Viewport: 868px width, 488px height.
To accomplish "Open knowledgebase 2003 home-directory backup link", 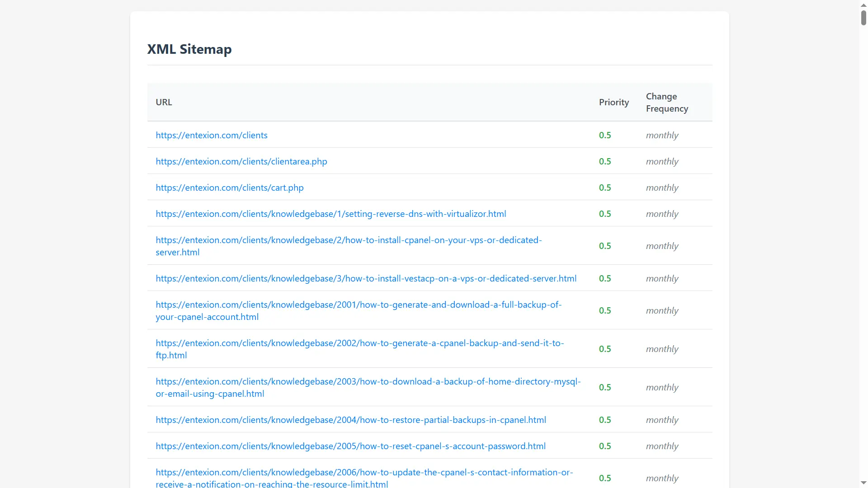I will tap(368, 387).
